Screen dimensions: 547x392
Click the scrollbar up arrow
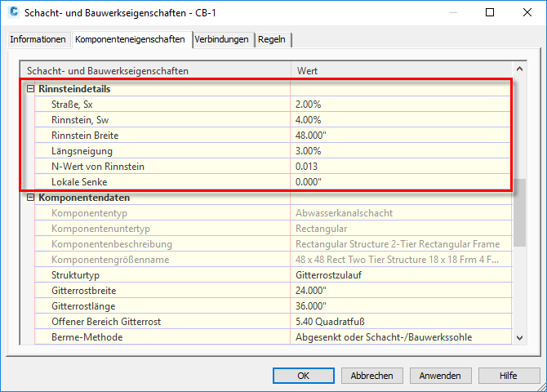pyautogui.click(x=519, y=69)
